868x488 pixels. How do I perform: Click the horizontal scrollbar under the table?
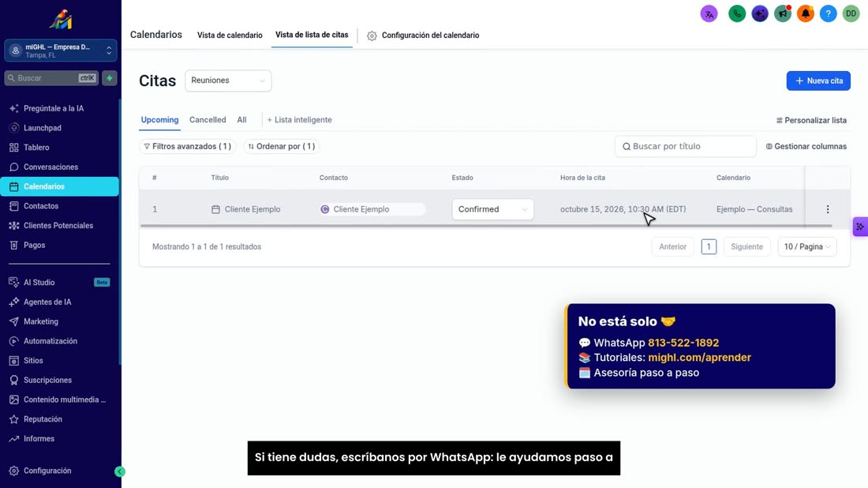[x=486, y=226]
